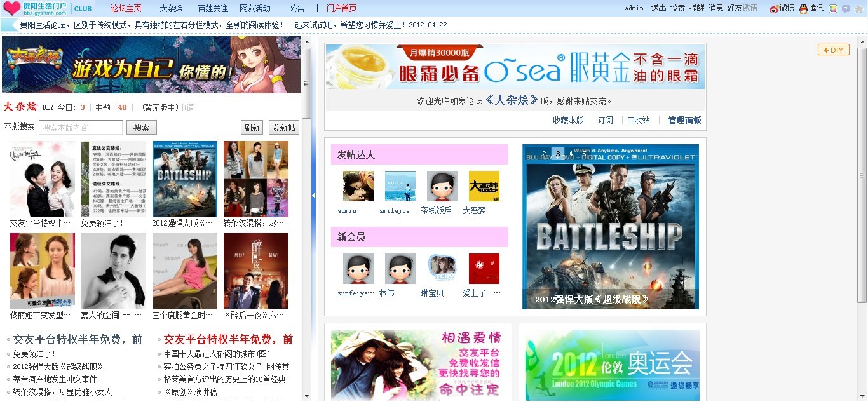Click the question mark help icon
Screen dimensions: 868x404
click(846, 9)
